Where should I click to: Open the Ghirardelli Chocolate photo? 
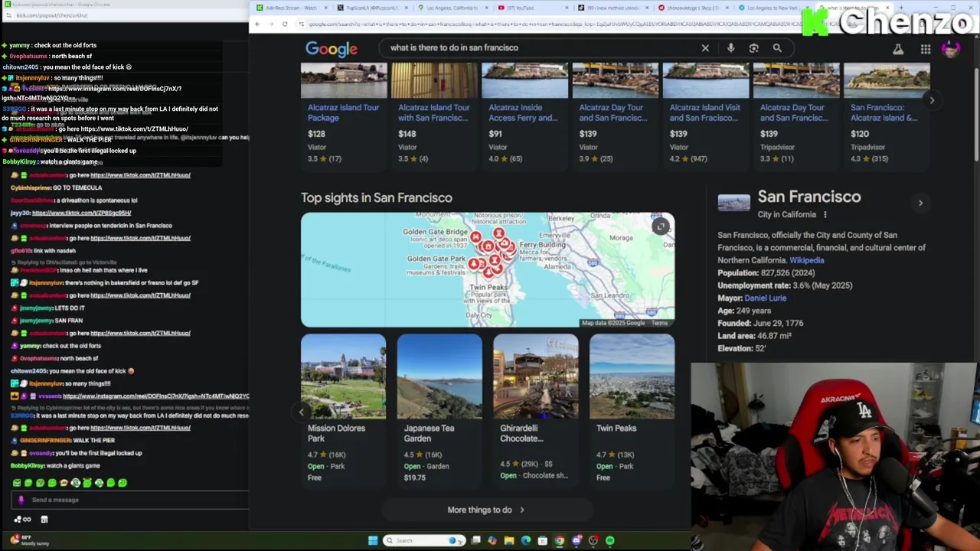tap(536, 376)
